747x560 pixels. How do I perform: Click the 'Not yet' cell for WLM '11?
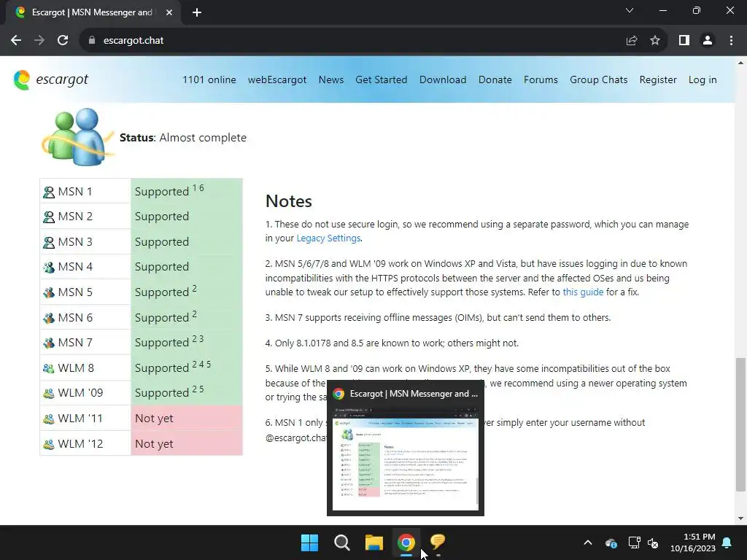click(187, 418)
